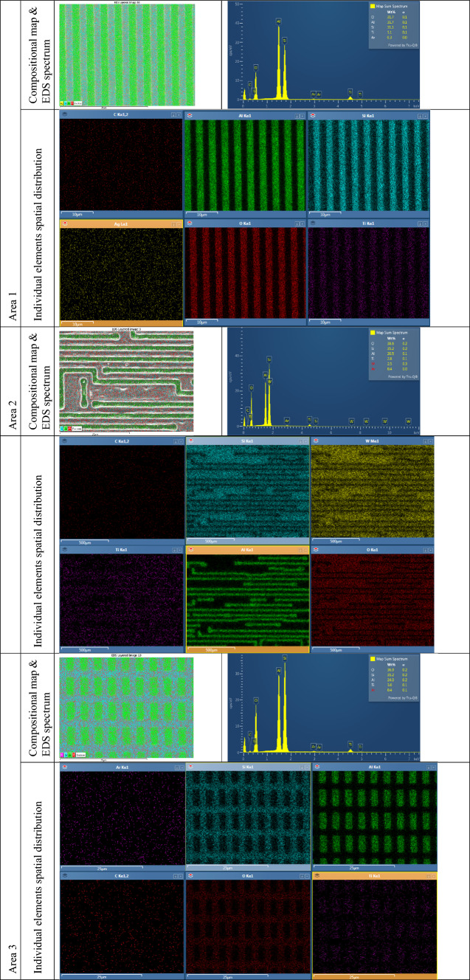
Task: Click the Area 1 green Al Kα1 stripe map
Action: click(x=243, y=165)
